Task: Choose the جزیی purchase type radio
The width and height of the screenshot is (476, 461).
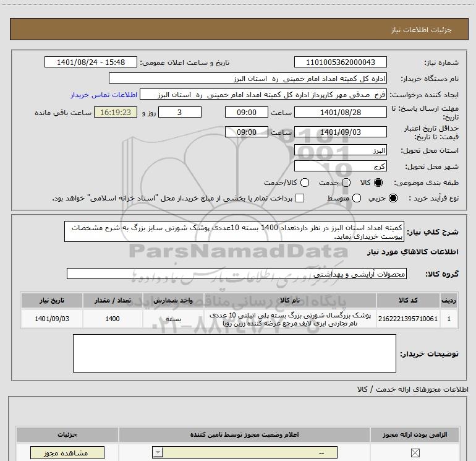Action: click(x=393, y=198)
